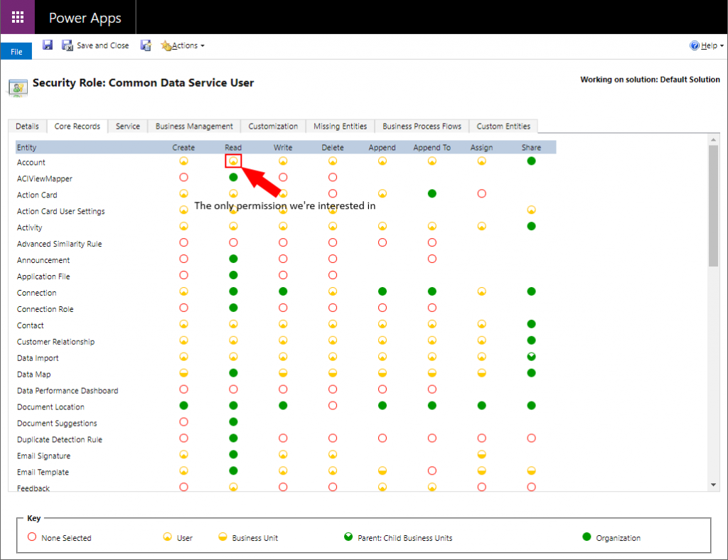Switch to the Business Management tab

[x=194, y=126]
